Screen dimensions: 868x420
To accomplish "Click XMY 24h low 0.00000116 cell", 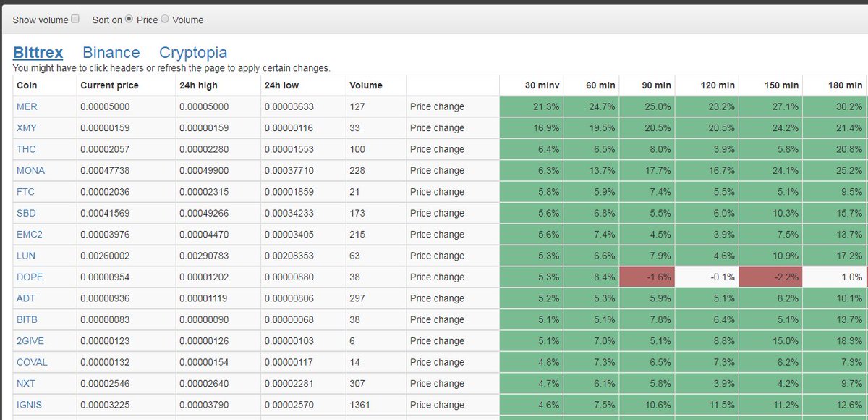I will point(303,128).
